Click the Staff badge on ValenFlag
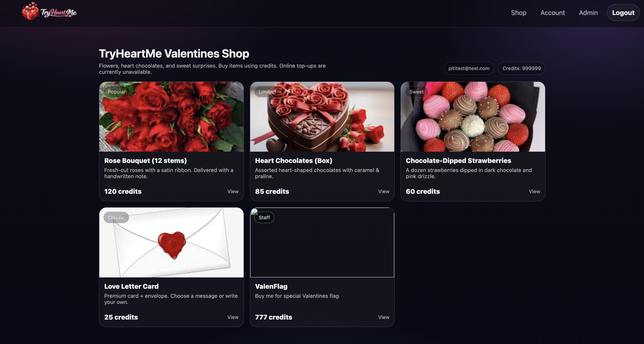Screen dimensions: 644x344 264,217
